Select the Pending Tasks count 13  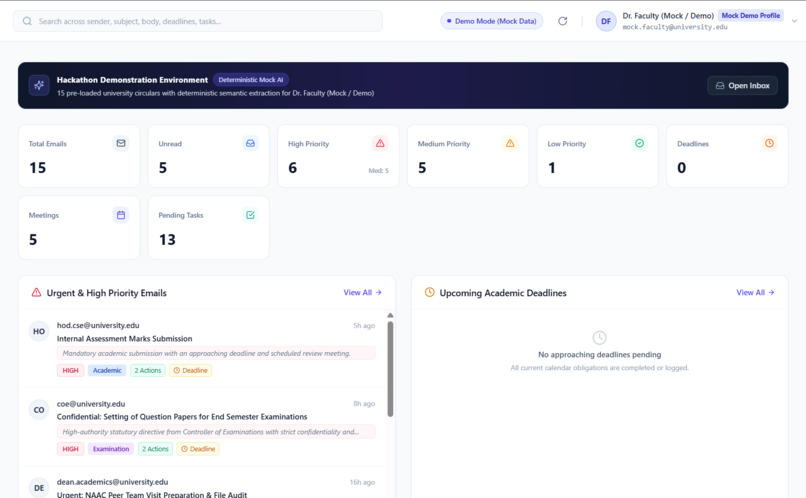tap(167, 239)
